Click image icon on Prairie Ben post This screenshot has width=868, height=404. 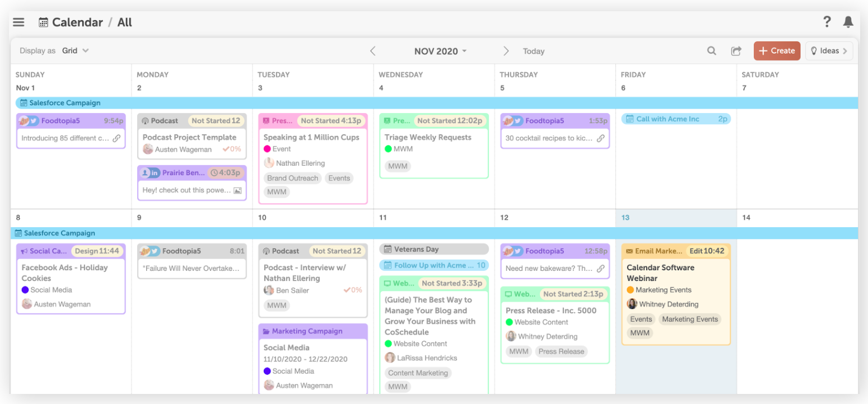pos(237,190)
